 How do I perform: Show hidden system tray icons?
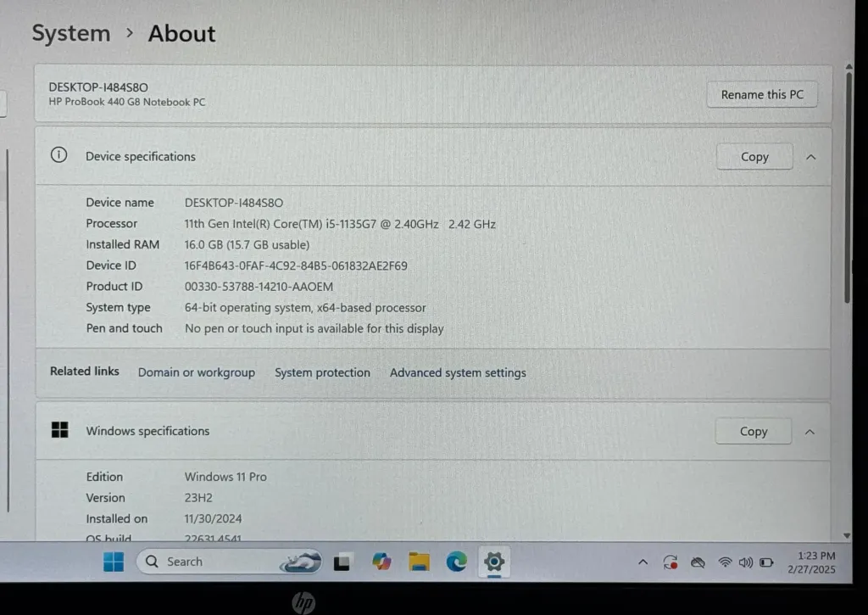coord(643,562)
